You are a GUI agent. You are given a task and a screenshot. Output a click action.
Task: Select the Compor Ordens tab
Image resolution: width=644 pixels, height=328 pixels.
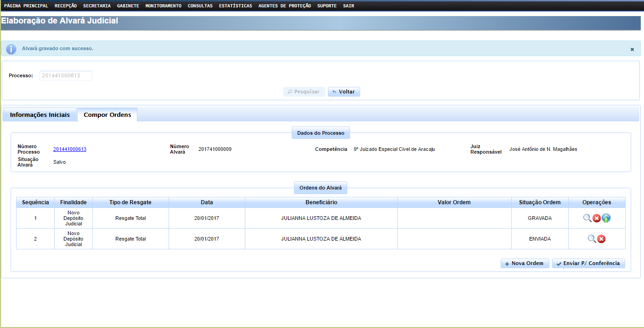[107, 115]
